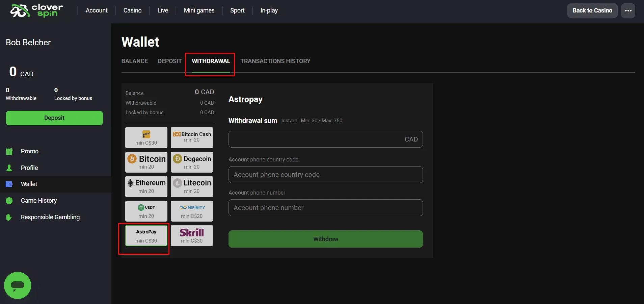Choose Litecoin withdrawal method
The height and width of the screenshot is (304, 644).
point(192,186)
